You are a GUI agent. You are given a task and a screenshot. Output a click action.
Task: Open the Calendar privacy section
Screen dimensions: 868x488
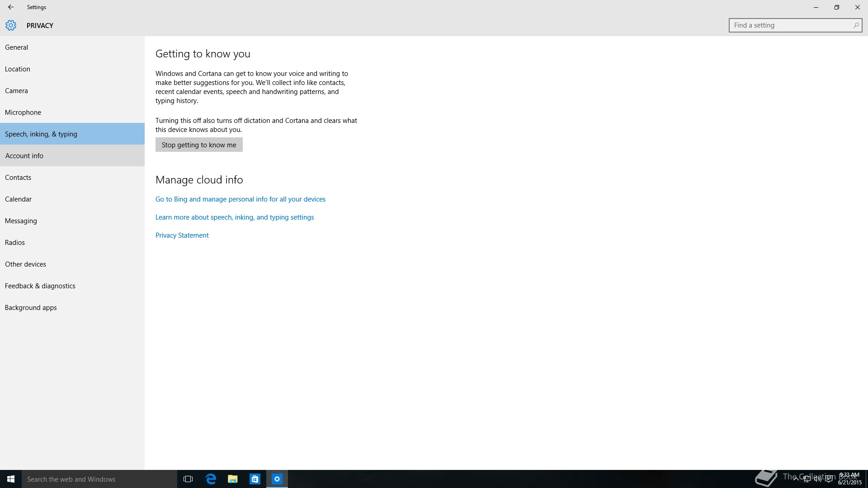click(x=72, y=199)
